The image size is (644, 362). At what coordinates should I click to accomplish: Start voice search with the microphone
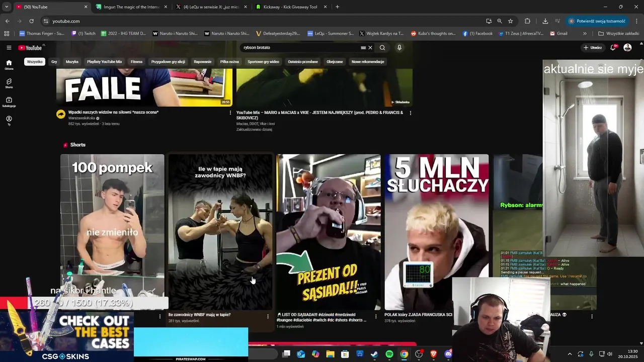tap(399, 48)
